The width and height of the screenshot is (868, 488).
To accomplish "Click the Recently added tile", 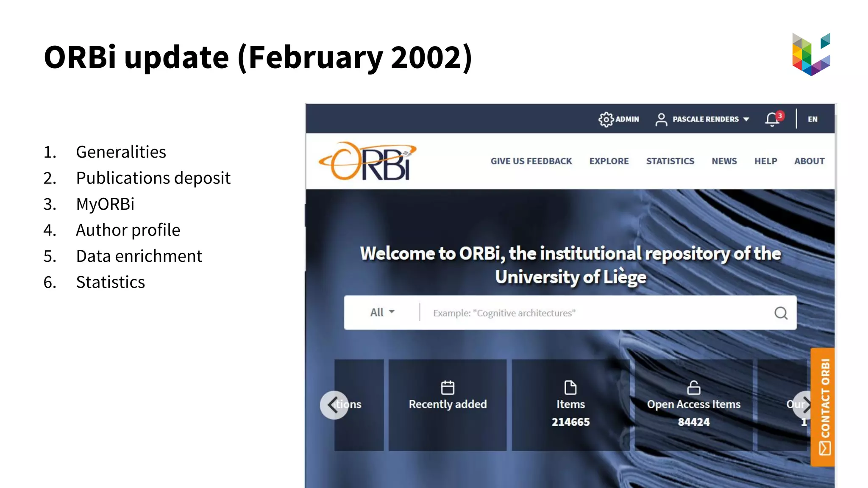I will pos(448,405).
